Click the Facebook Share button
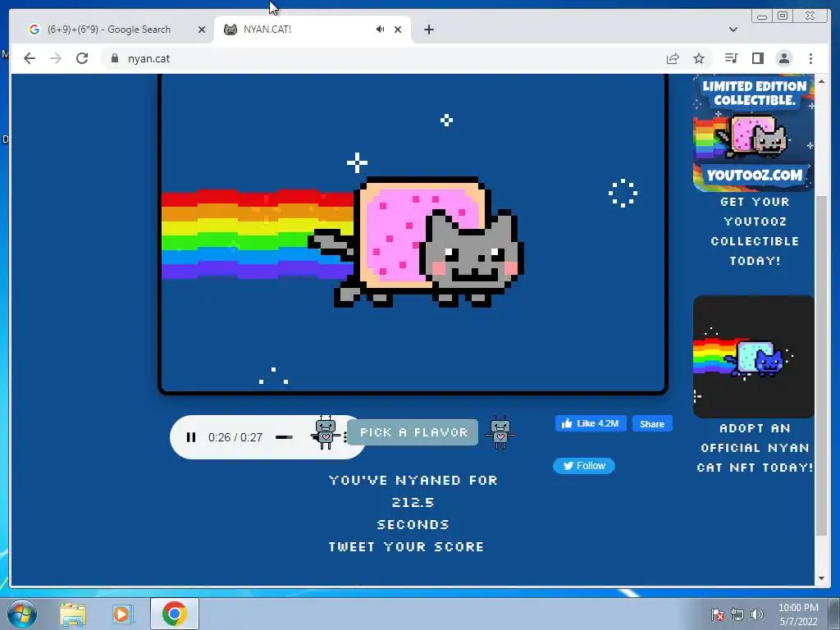The image size is (840, 630). (652, 424)
